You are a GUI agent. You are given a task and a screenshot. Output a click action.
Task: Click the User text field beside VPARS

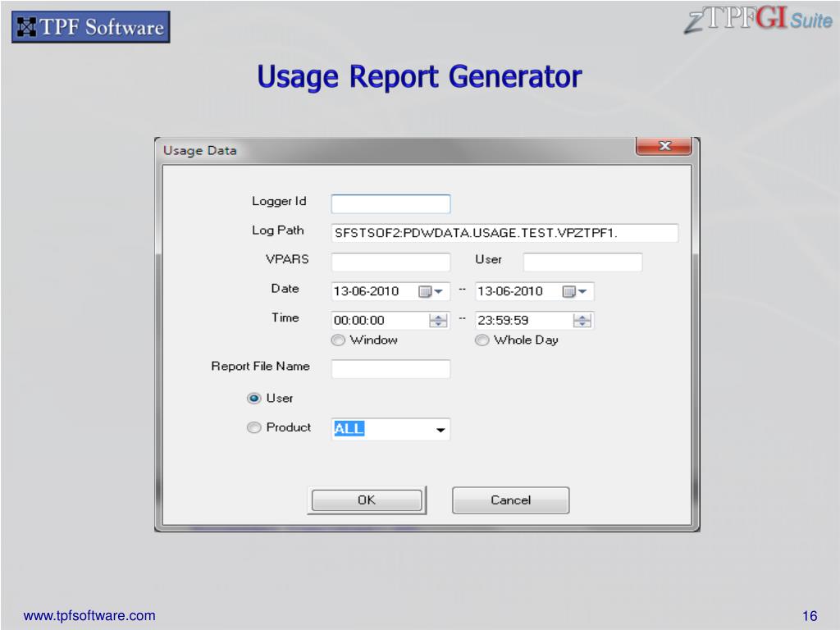pyautogui.click(x=582, y=262)
